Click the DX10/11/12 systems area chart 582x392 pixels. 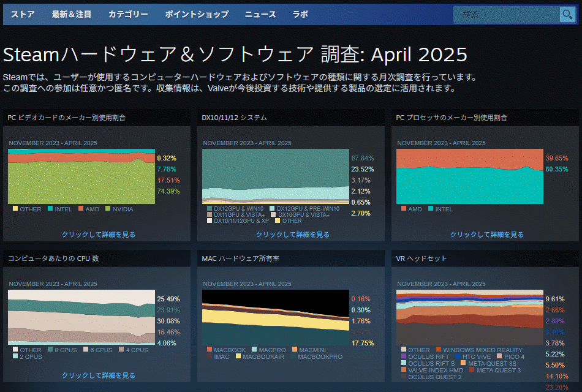pyautogui.click(x=276, y=176)
